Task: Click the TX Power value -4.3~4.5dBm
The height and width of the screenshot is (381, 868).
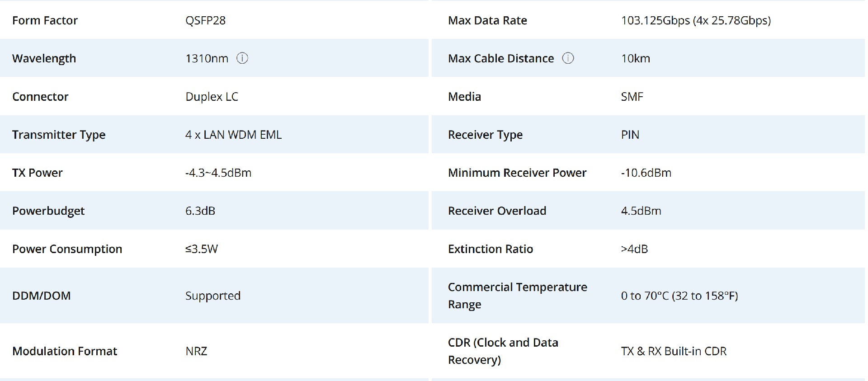Action: pyautogui.click(x=218, y=173)
